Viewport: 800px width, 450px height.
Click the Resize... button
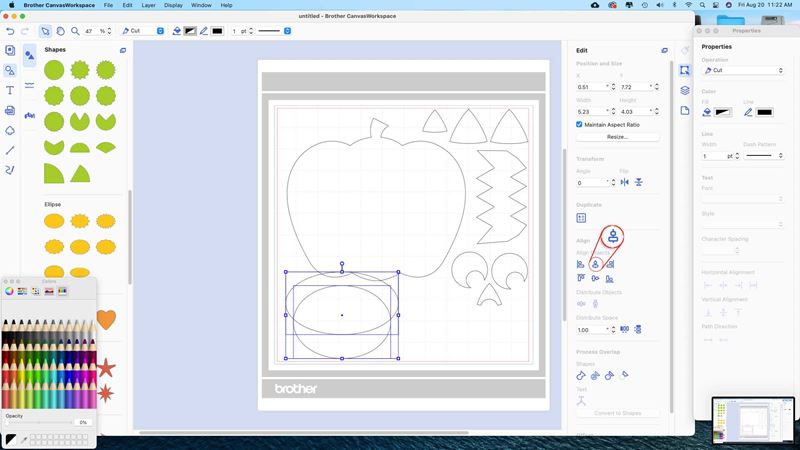pos(617,137)
